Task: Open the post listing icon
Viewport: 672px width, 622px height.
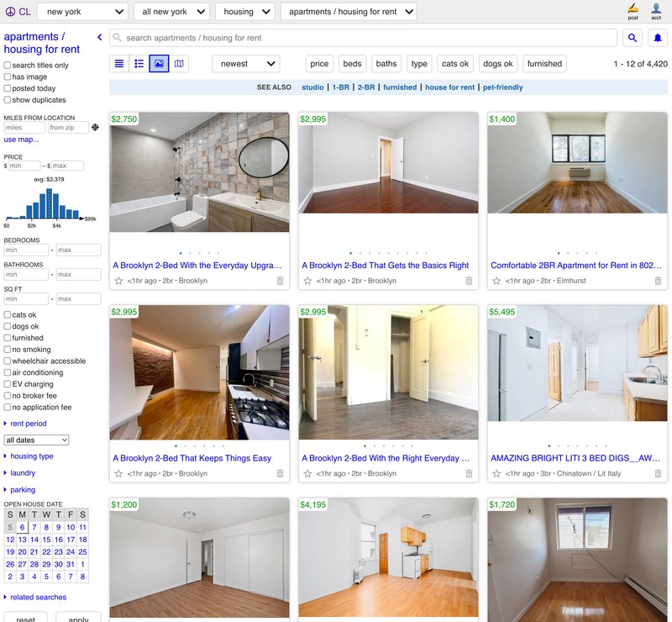Action: [633, 12]
